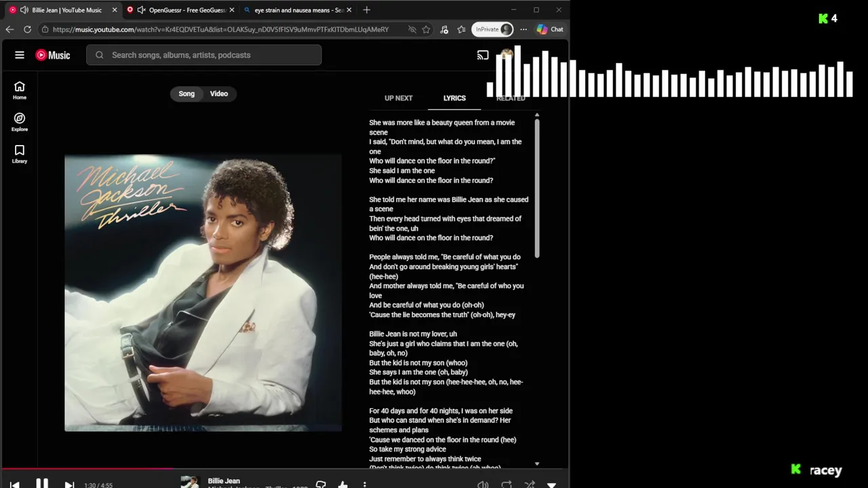Seek on the red song progress bar
Image resolution: width=868 pixels, height=488 pixels.
(x=87, y=468)
